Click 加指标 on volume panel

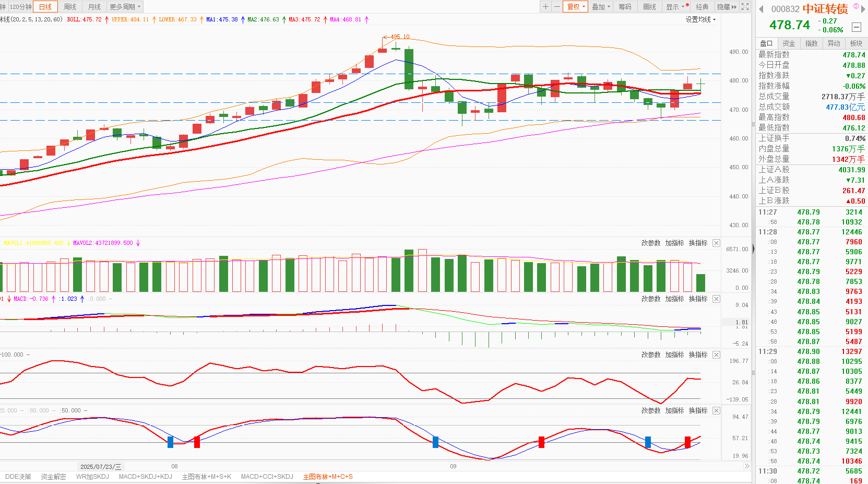674,243
